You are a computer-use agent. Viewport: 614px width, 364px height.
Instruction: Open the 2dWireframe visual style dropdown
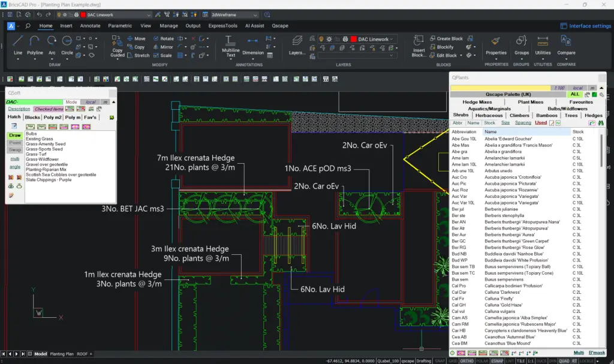click(255, 14)
